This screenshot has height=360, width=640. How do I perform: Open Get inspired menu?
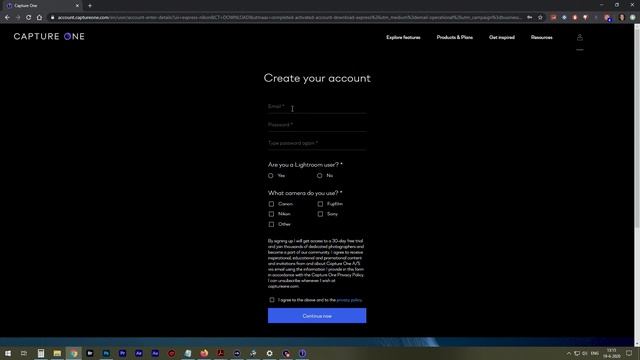(x=502, y=37)
